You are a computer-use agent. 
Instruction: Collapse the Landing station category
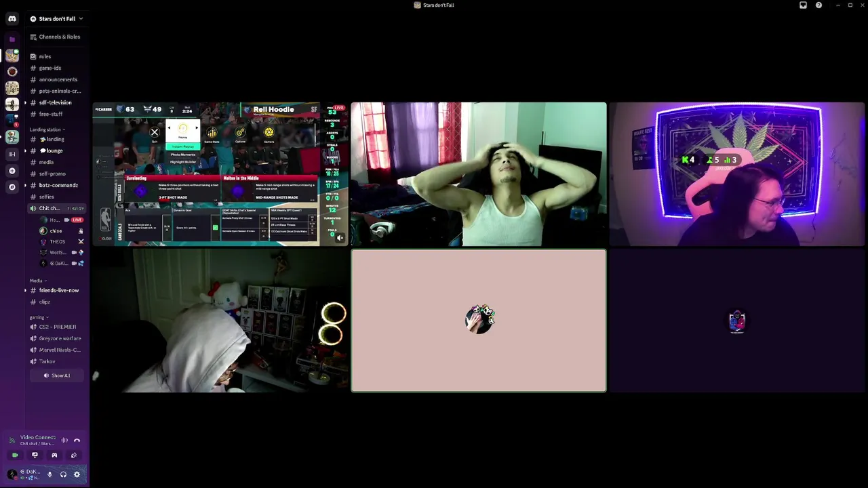point(47,129)
